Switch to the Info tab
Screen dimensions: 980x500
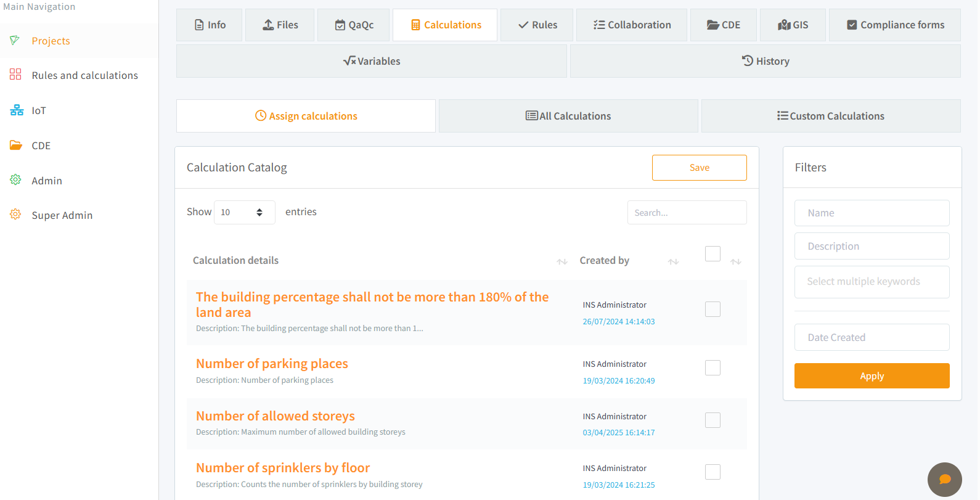(210, 25)
